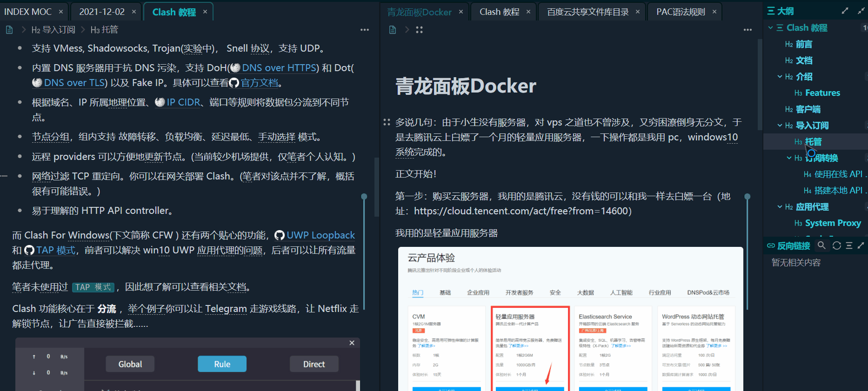Go to System Proxy heading in outline
This screenshot has height=391, width=868.
point(833,223)
